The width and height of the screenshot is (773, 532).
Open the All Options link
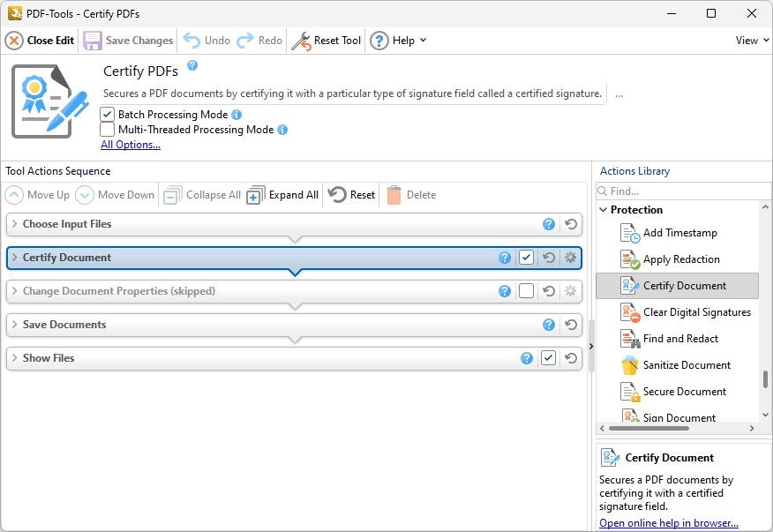131,145
